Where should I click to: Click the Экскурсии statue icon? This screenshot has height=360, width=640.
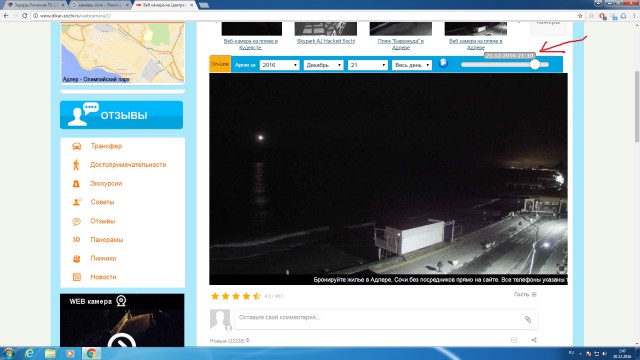click(76, 184)
